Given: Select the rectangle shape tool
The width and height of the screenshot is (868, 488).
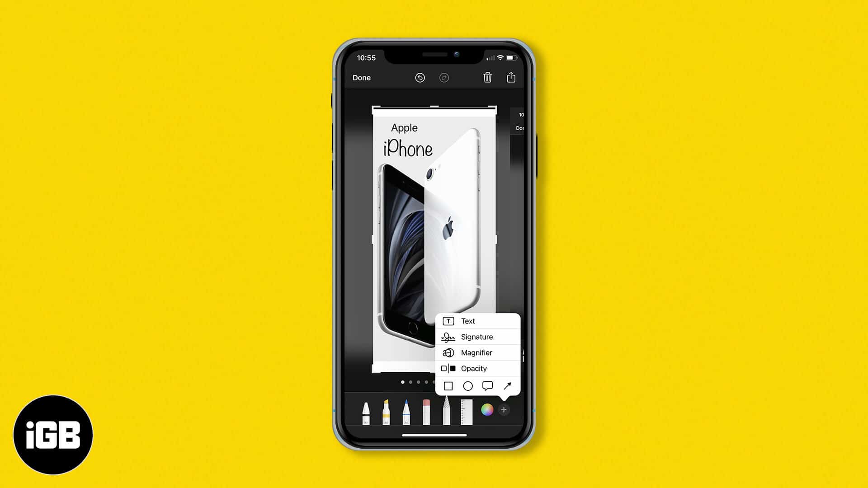Looking at the screenshot, I should [448, 385].
